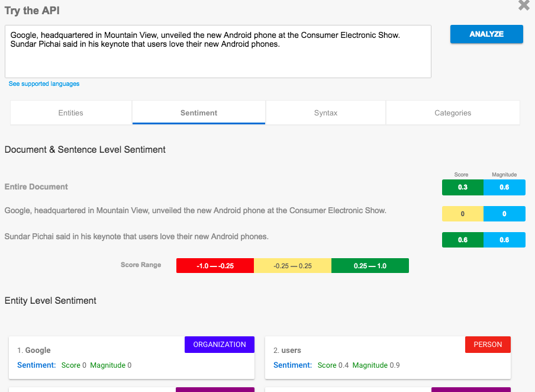Switch to the Entities tab
Image resolution: width=535 pixels, height=392 pixels.
pos(71,113)
